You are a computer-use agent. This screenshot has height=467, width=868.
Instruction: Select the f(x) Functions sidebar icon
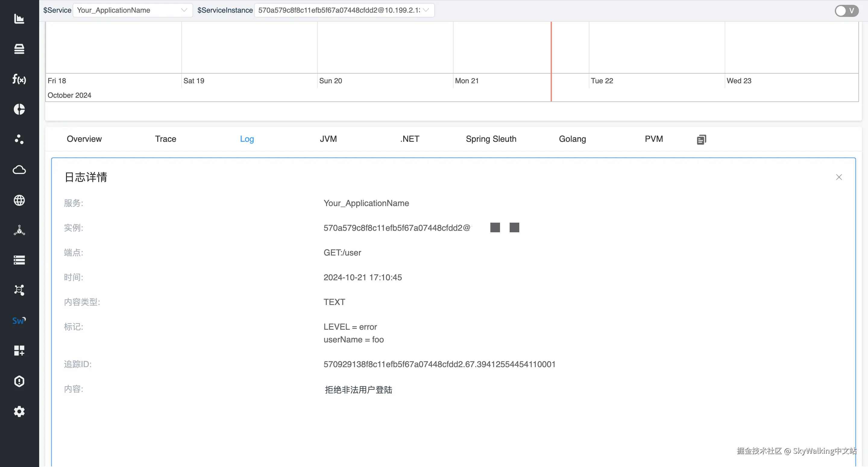[19, 80]
